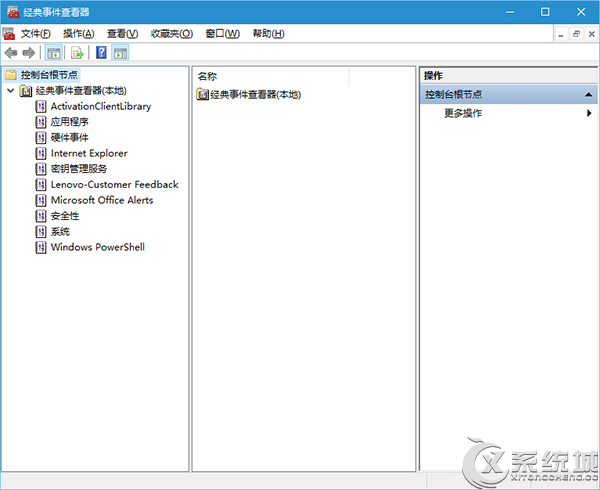Image resolution: width=600 pixels, height=490 pixels.
Task: Toggle the show/hide console tree icon
Action: [54, 53]
